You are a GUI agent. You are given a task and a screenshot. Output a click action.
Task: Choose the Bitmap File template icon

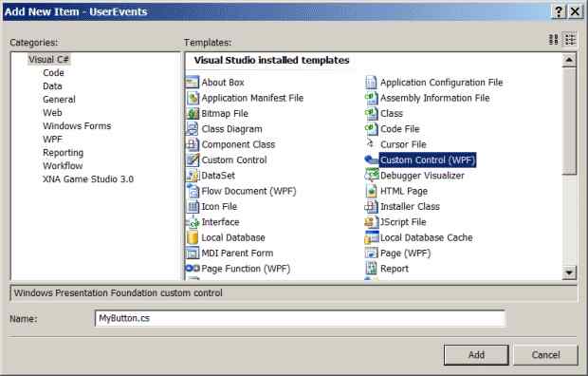(193, 113)
